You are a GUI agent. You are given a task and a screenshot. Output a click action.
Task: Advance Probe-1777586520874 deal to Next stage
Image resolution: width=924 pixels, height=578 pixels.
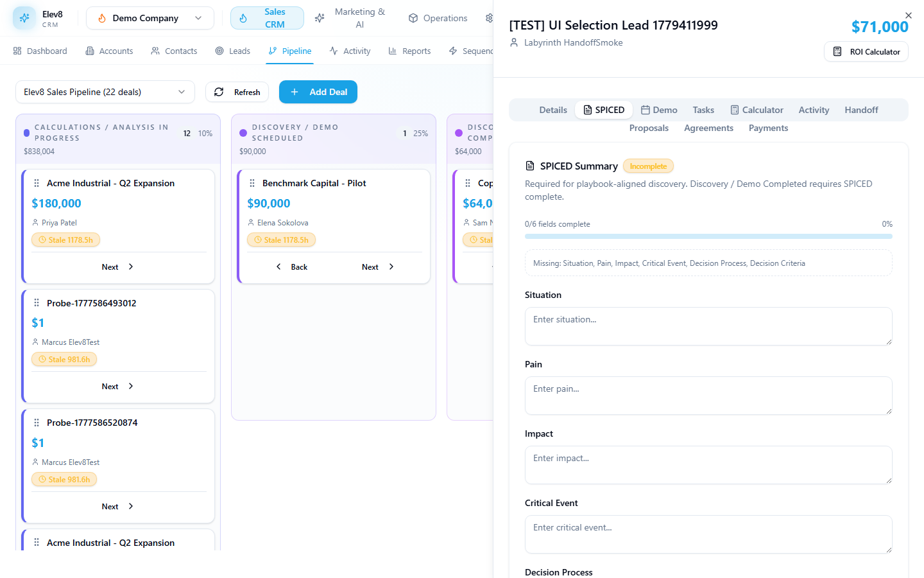(x=118, y=506)
